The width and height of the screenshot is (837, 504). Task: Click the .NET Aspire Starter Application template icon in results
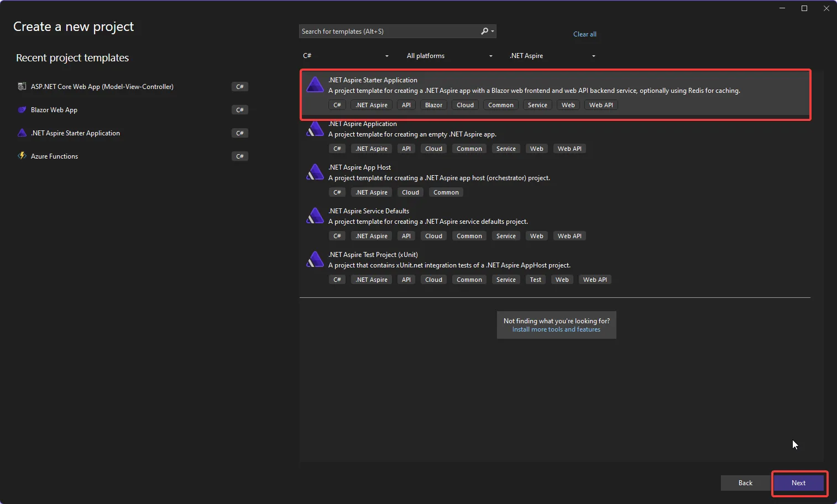tap(315, 85)
